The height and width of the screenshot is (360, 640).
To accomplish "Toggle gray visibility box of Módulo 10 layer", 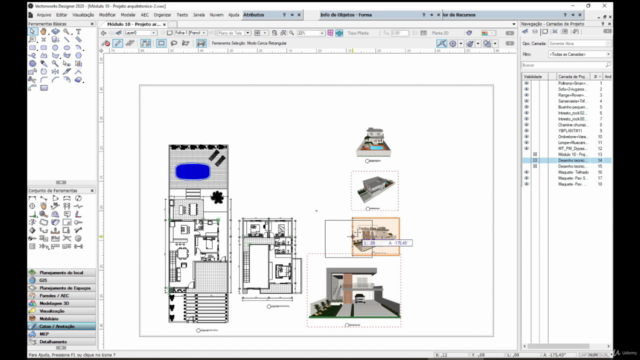I will coord(535,154).
